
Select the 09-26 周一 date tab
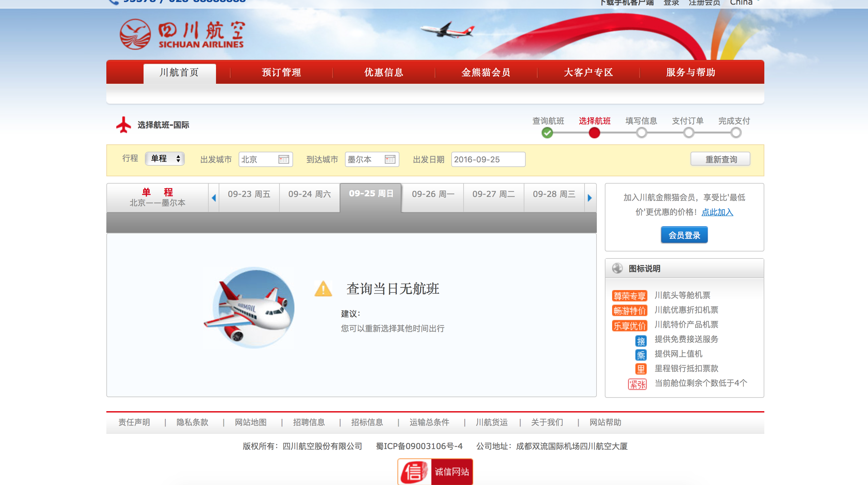point(433,194)
